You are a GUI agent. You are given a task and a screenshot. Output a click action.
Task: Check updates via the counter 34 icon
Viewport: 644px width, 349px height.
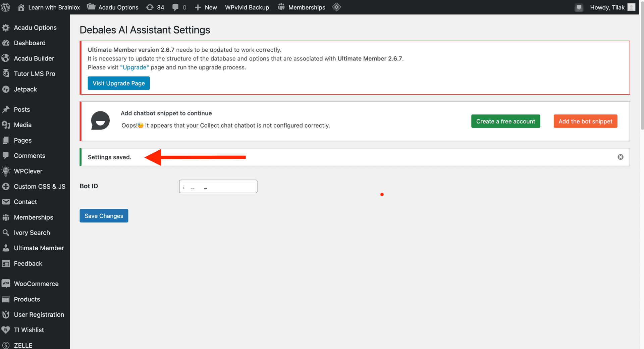coord(155,7)
